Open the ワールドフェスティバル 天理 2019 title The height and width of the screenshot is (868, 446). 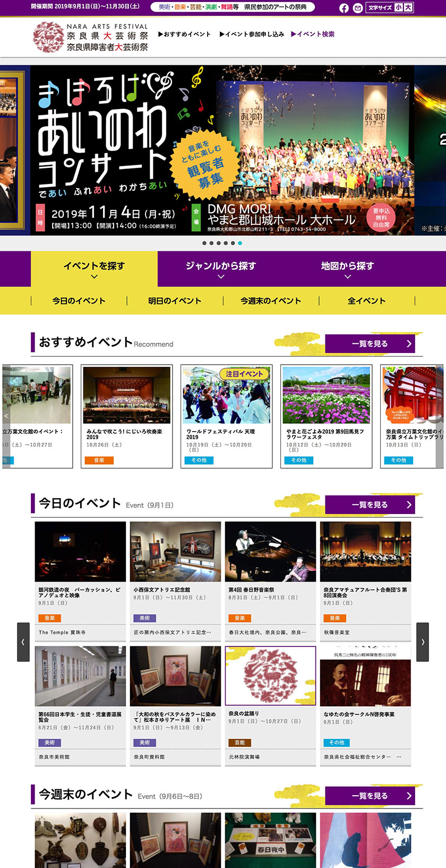click(220, 434)
